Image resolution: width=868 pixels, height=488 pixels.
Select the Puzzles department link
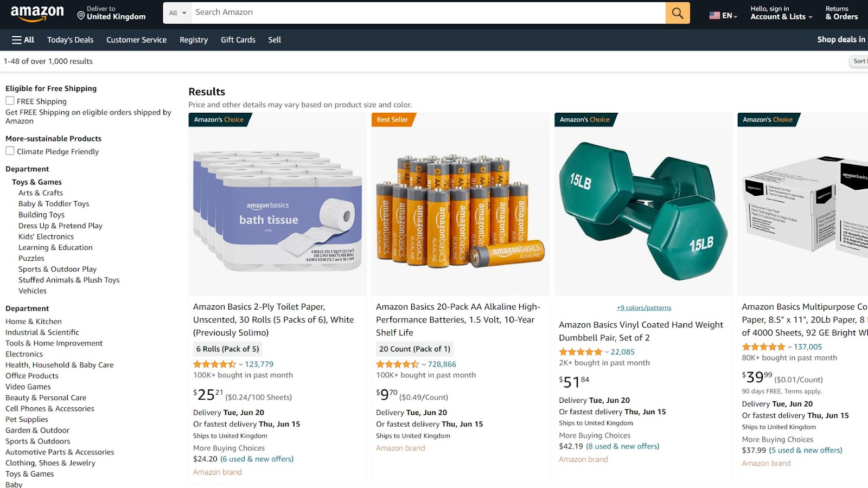click(31, 258)
